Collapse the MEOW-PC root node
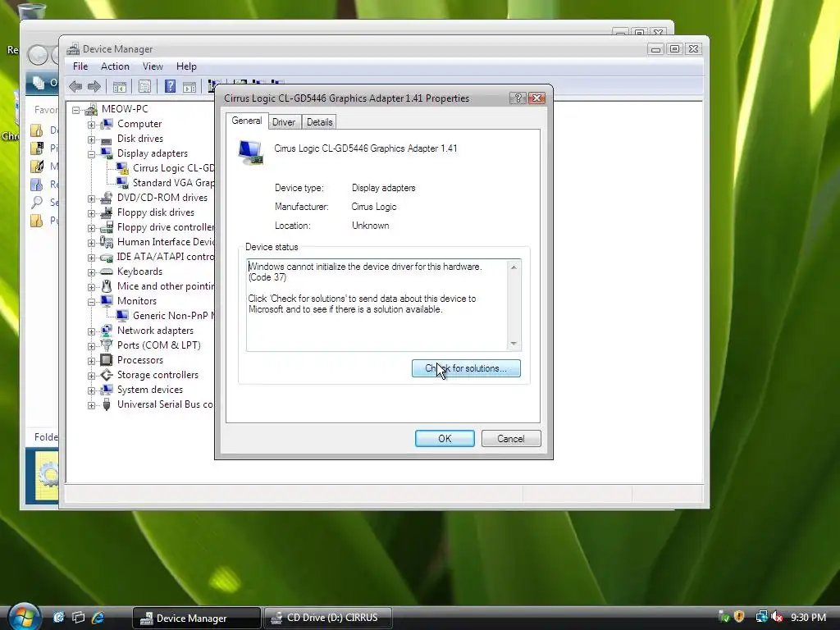This screenshot has width=840, height=630. [76, 111]
